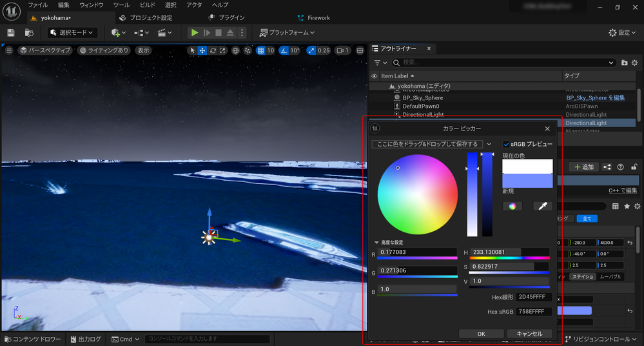The width and height of the screenshot is (644, 346).
Task: Click the Hex linear input field
Action: pos(534,297)
